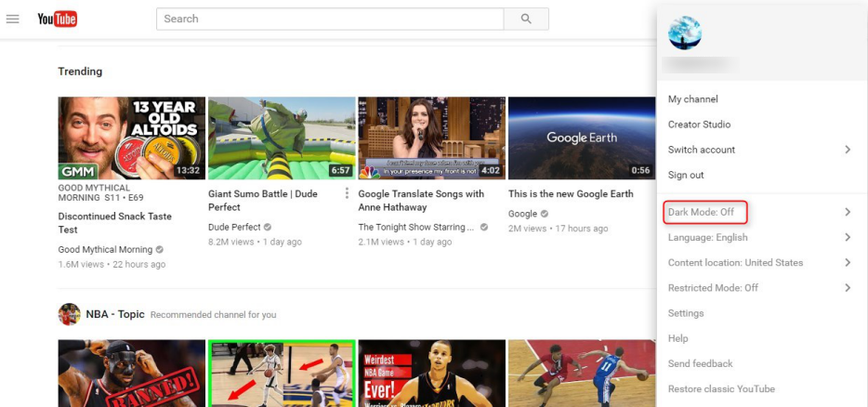
Task: Open Dark Mode: Off setting
Action: [x=701, y=212]
